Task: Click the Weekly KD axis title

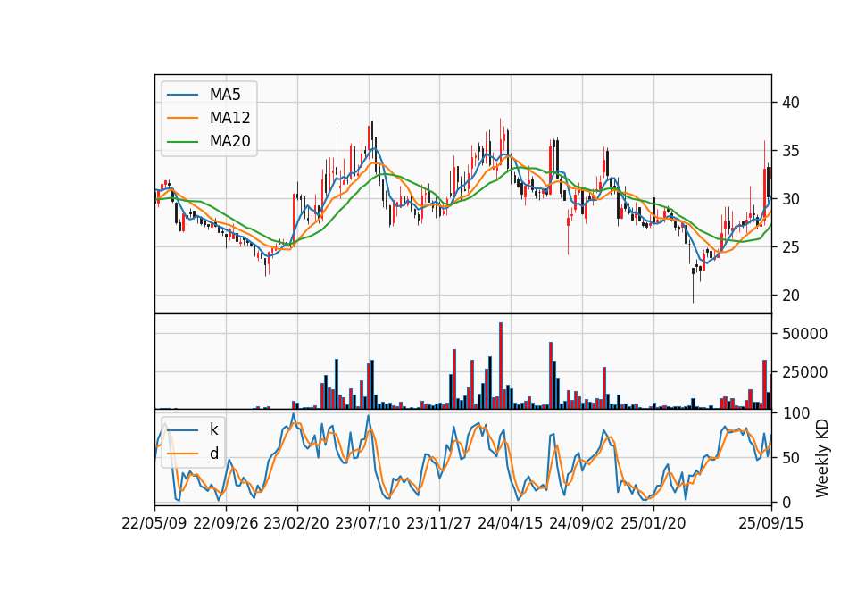Action: tap(822, 458)
